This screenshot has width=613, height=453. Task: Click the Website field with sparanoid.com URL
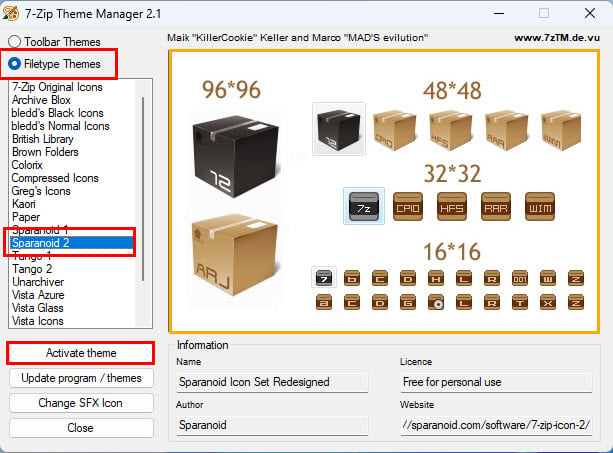[x=496, y=425]
